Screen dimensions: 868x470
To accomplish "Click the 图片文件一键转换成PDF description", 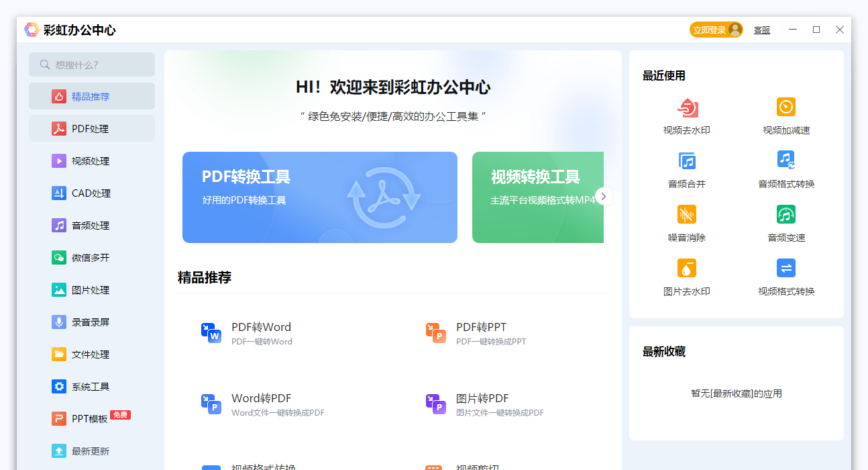I will (x=500, y=413).
